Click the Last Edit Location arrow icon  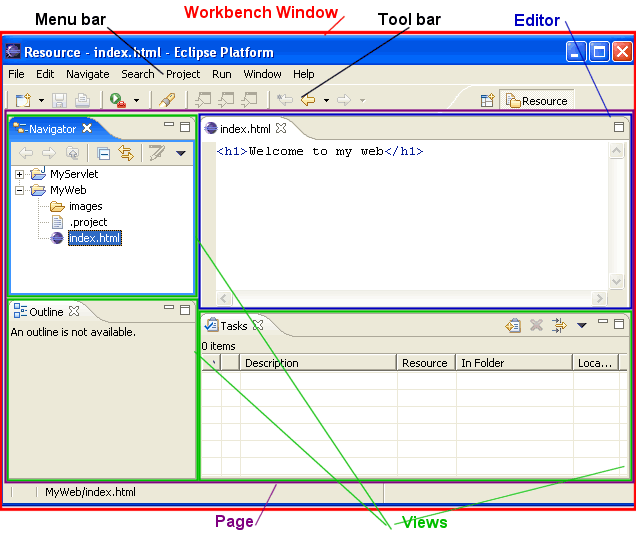pos(285,99)
